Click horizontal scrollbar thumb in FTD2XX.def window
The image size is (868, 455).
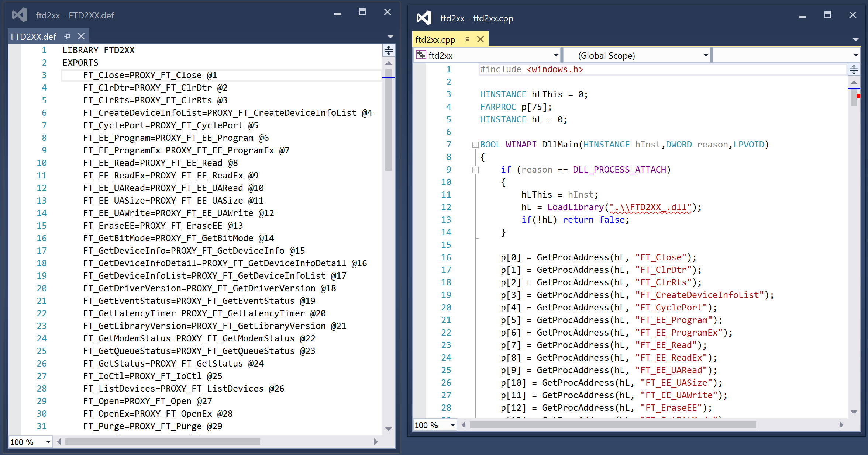click(162, 442)
